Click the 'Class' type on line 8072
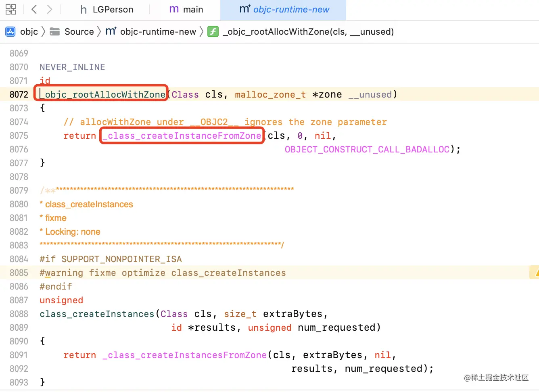 coord(185,94)
